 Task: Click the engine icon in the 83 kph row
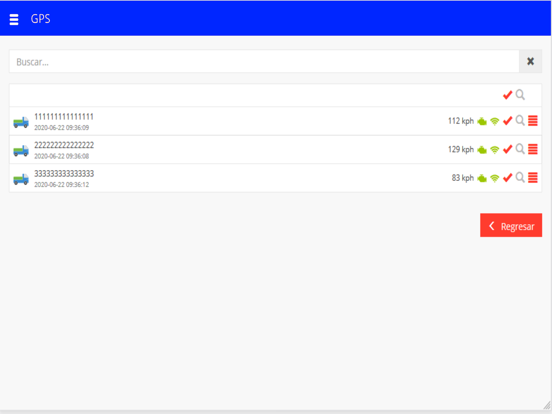[x=482, y=178]
